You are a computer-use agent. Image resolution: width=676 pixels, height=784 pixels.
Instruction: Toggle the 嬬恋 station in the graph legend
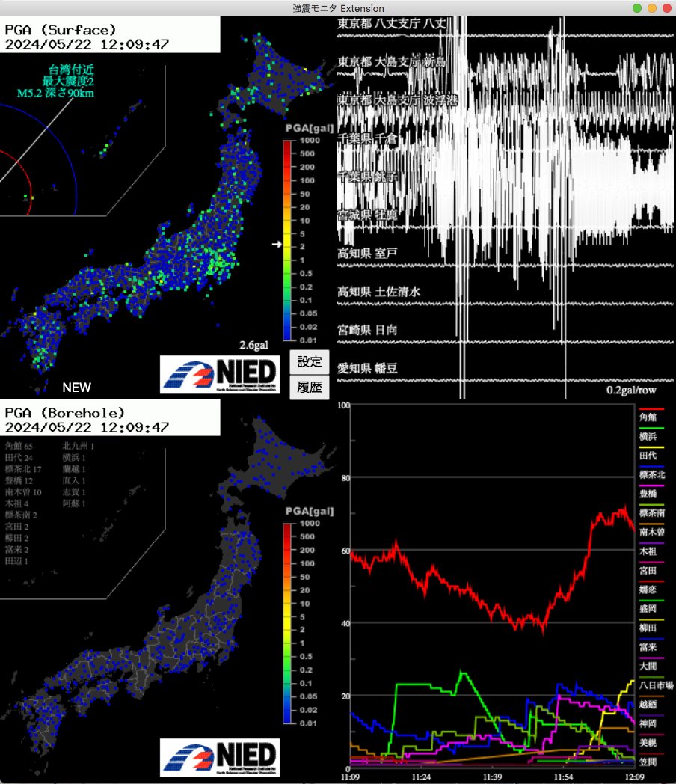tap(652, 591)
